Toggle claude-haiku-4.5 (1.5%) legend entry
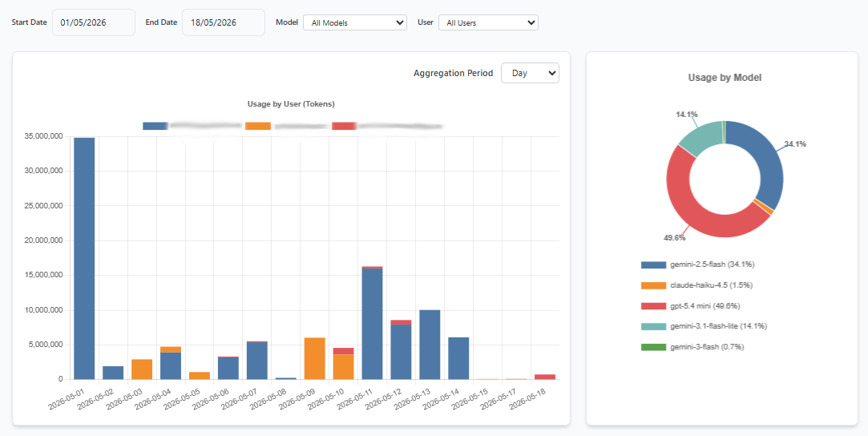This screenshot has width=868, height=436. (696, 285)
